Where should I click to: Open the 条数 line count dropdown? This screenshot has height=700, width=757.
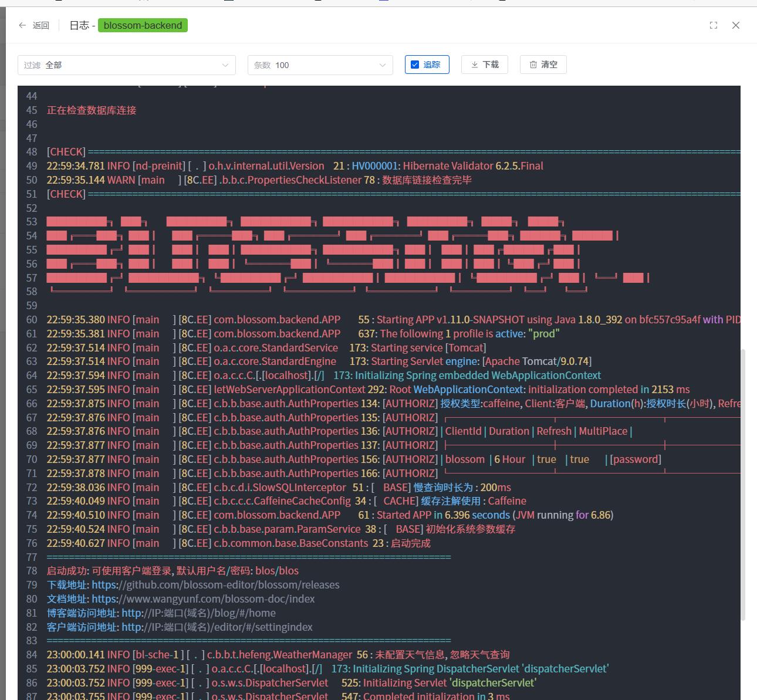(320, 65)
